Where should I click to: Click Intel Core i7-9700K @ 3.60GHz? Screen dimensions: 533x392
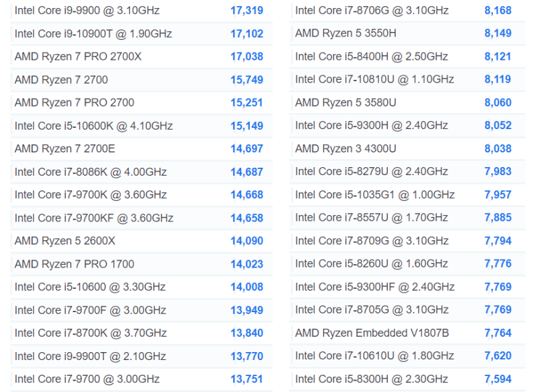tap(91, 194)
